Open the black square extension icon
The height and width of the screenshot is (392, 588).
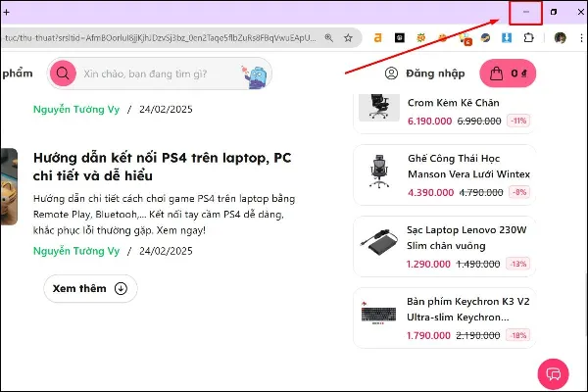coord(400,37)
